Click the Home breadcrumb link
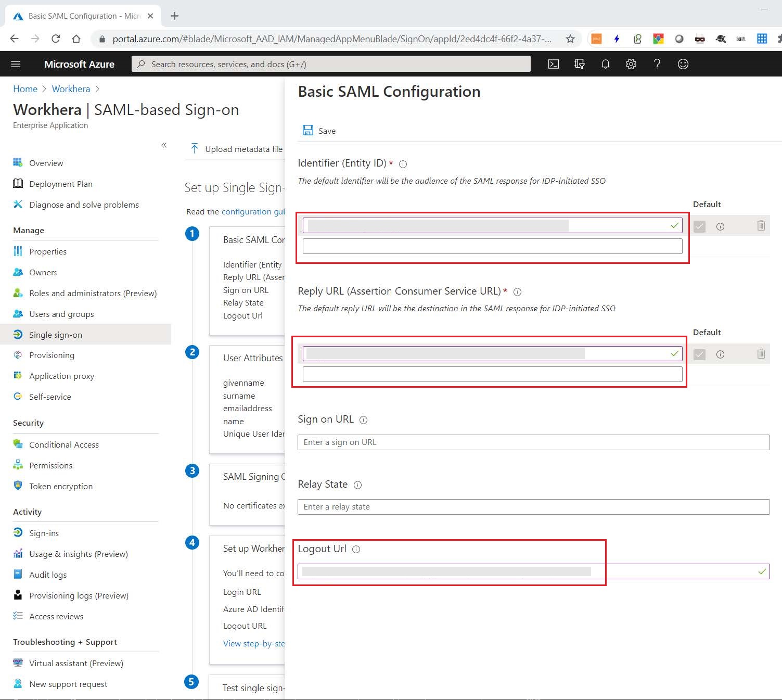Viewport: 782px width, 700px height. coord(25,89)
